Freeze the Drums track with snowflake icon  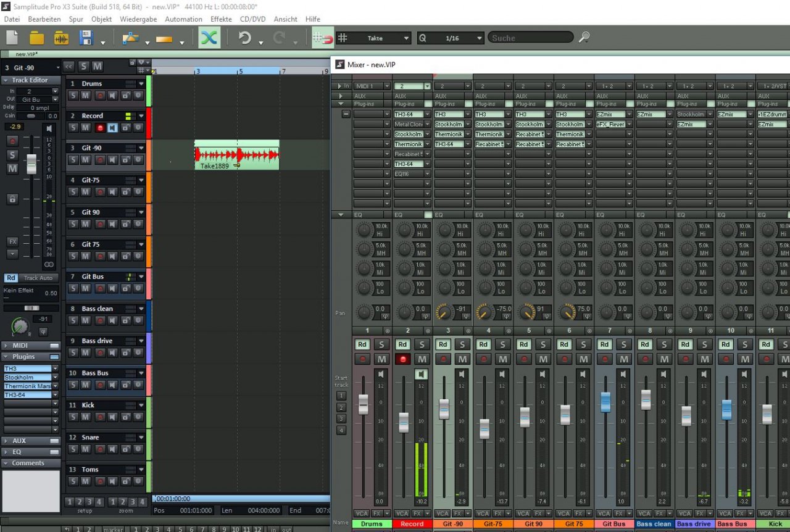click(138, 96)
